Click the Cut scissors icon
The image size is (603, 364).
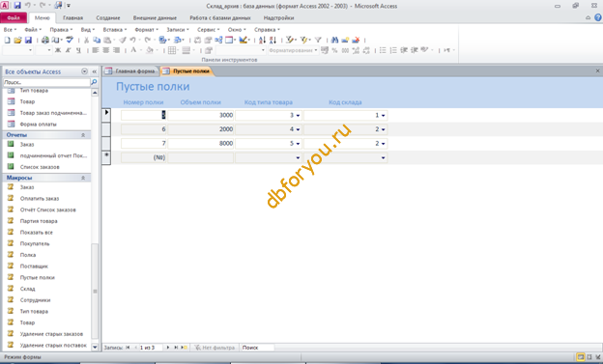[86, 40]
